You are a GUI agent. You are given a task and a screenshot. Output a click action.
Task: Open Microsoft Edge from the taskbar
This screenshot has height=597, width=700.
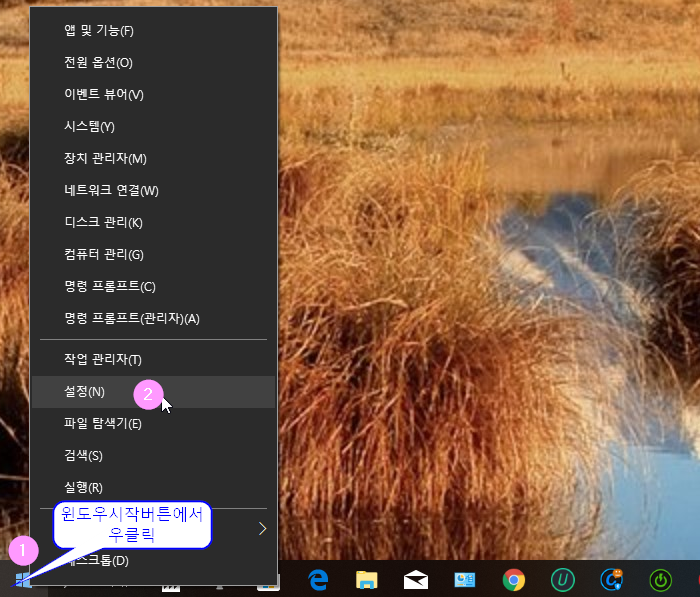318,580
